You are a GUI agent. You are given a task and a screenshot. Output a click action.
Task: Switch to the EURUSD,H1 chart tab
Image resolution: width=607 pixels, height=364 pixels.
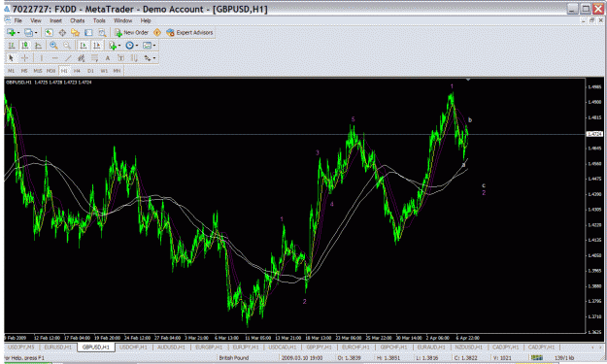pos(58,347)
